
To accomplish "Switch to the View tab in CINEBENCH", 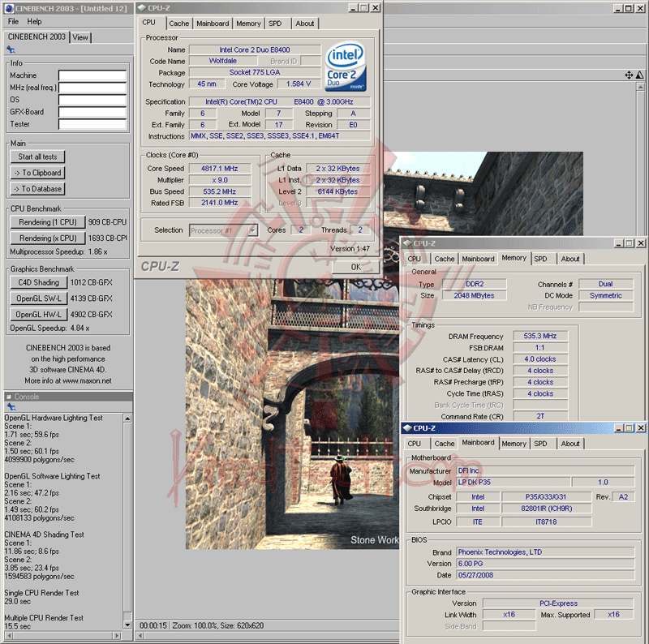I will (x=80, y=37).
